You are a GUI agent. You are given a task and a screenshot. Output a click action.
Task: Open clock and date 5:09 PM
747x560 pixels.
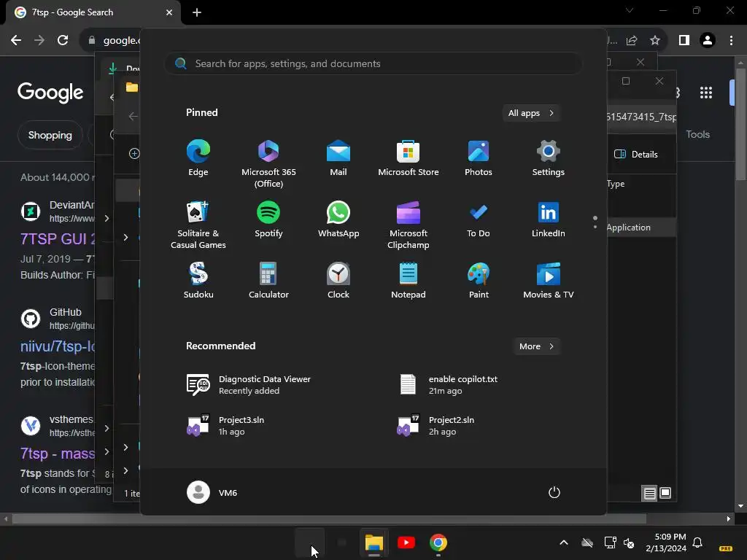click(x=666, y=542)
